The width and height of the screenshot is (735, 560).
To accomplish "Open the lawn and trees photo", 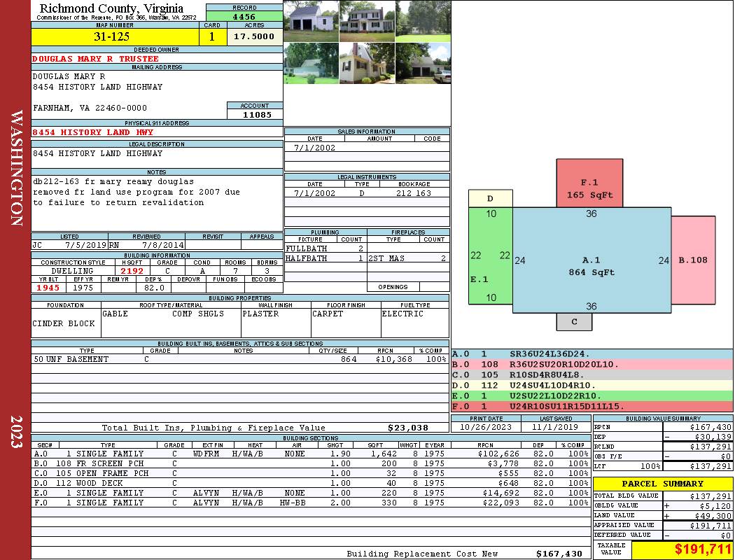I will tap(423, 21).
